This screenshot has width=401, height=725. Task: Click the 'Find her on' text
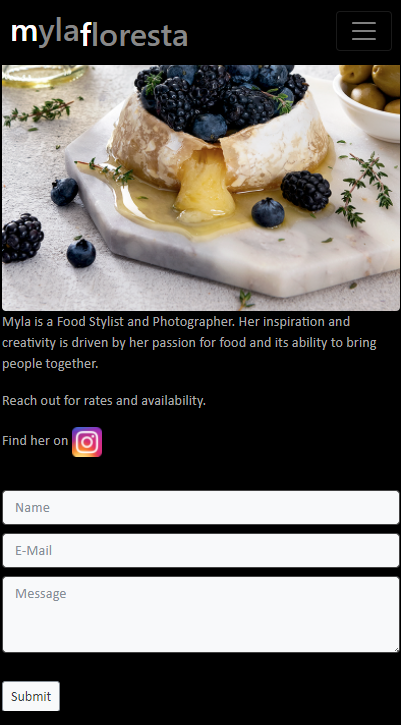tap(35, 441)
